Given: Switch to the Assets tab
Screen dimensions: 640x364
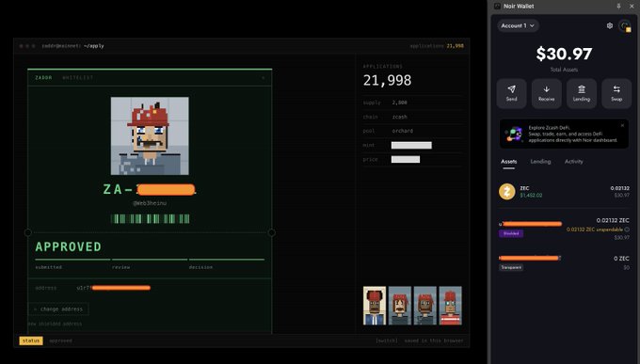Looking at the screenshot, I should [508, 162].
